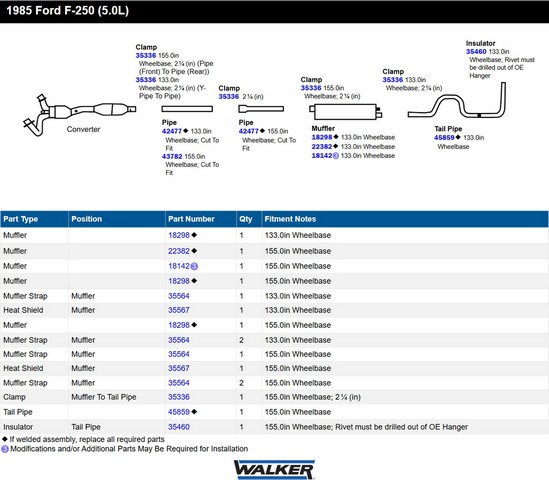Open clamp link 35336 labeled 2¼ (in) only
This screenshot has width=549, height=480.
pos(229,97)
